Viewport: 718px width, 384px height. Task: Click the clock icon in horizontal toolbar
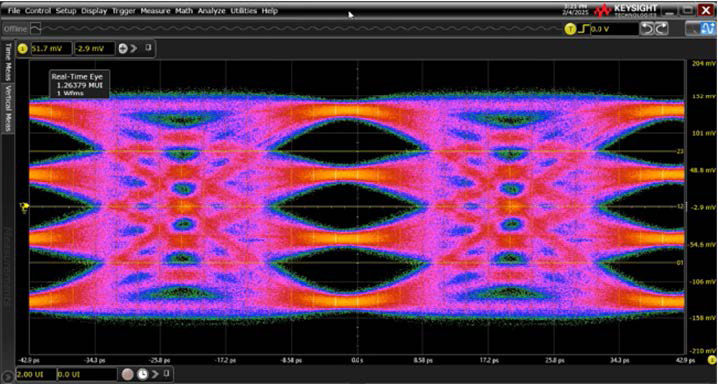pyautogui.click(x=143, y=374)
